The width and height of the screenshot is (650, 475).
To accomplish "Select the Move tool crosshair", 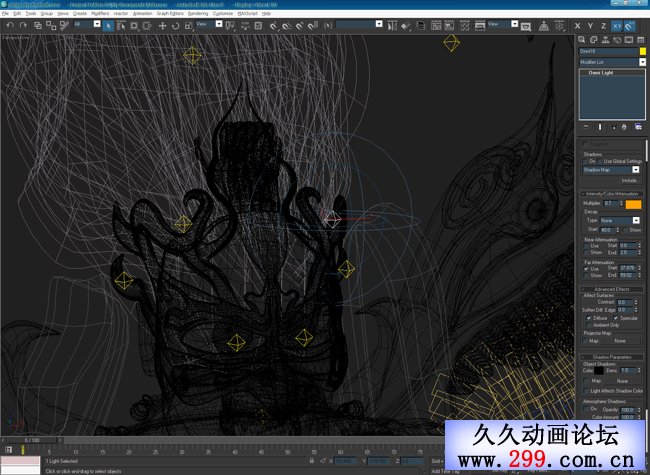I will click(x=162, y=26).
